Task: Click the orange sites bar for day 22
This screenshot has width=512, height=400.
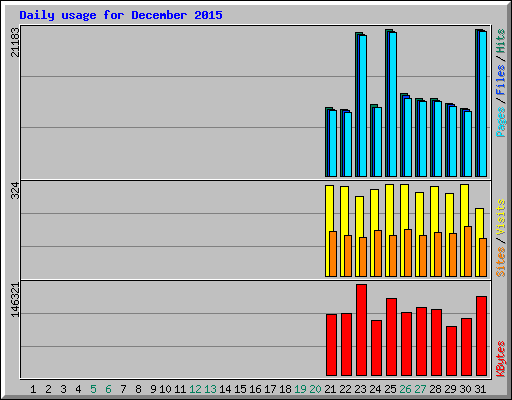Action: pyautogui.click(x=348, y=256)
